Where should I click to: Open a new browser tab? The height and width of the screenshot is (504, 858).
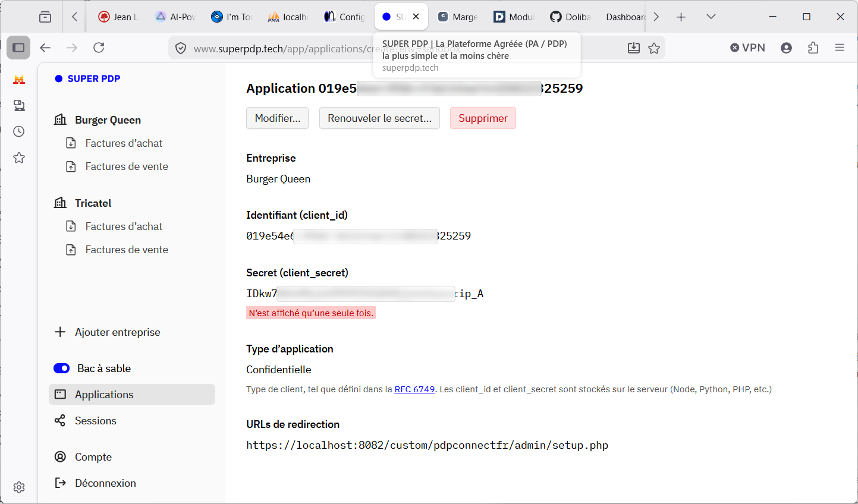pyautogui.click(x=681, y=17)
